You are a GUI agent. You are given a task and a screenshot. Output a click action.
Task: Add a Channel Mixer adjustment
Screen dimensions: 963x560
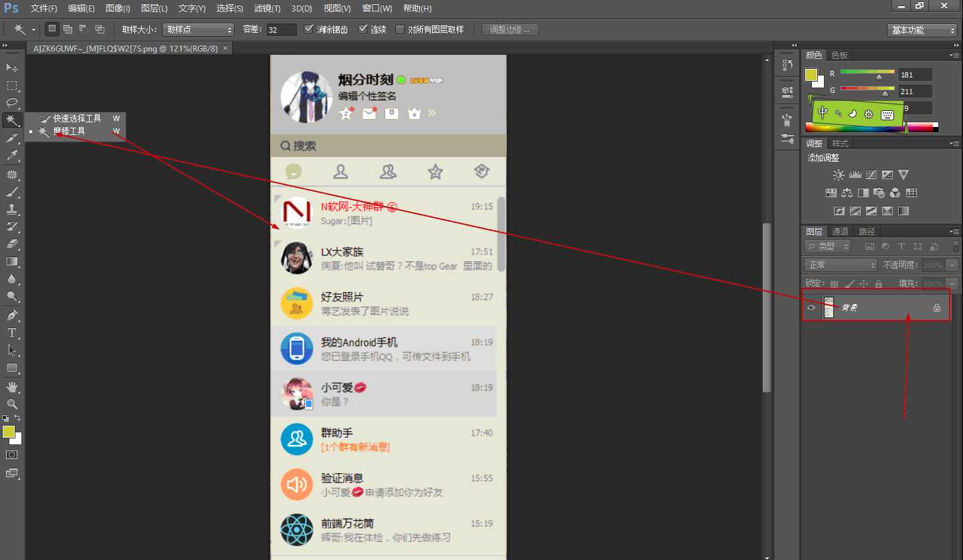[x=895, y=193]
